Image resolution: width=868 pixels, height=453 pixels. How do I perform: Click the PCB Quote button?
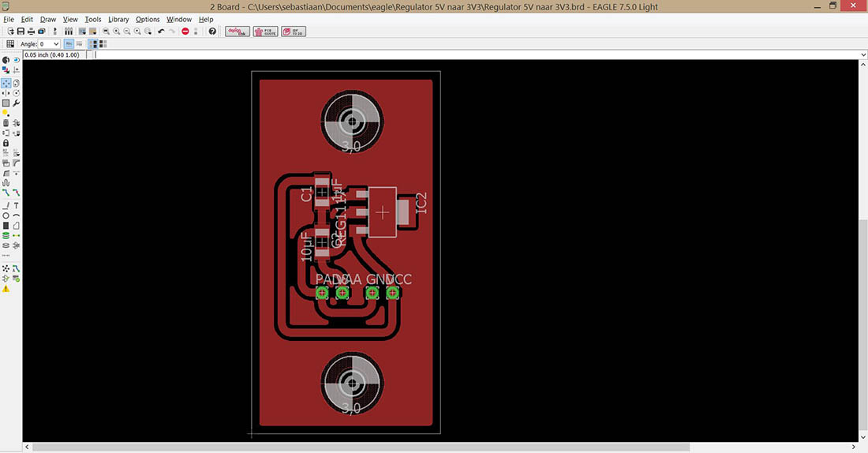[266, 32]
